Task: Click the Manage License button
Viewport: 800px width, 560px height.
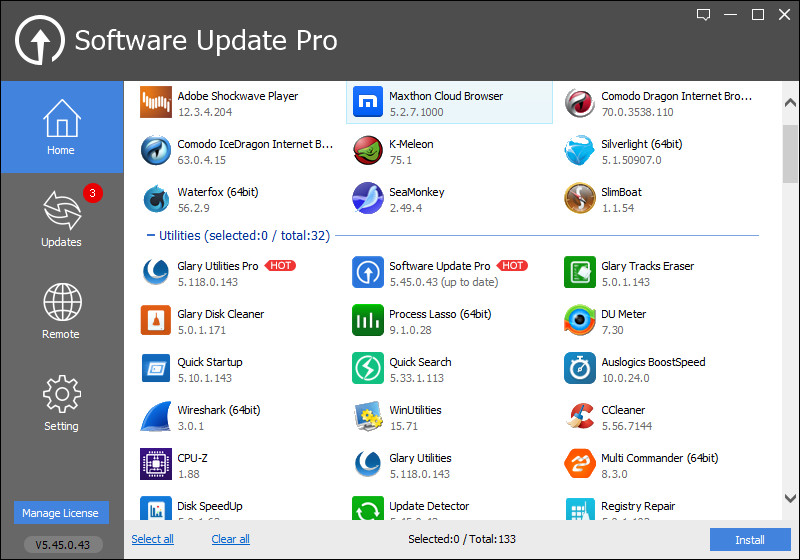Action: coord(61,513)
